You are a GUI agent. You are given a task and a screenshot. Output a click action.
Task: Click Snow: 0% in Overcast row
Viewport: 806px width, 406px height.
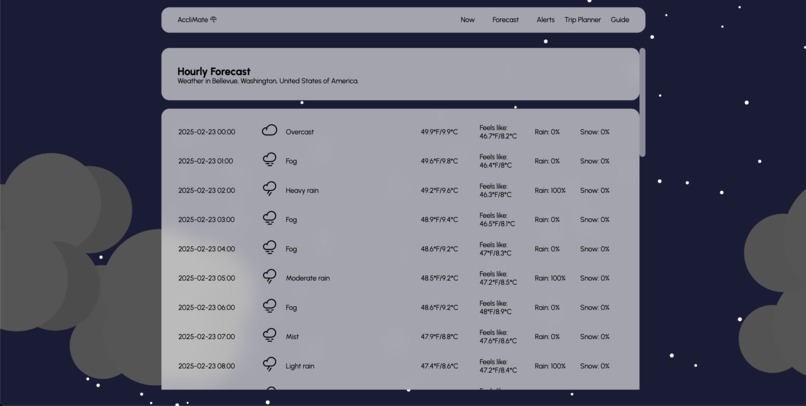tap(595, 132)
